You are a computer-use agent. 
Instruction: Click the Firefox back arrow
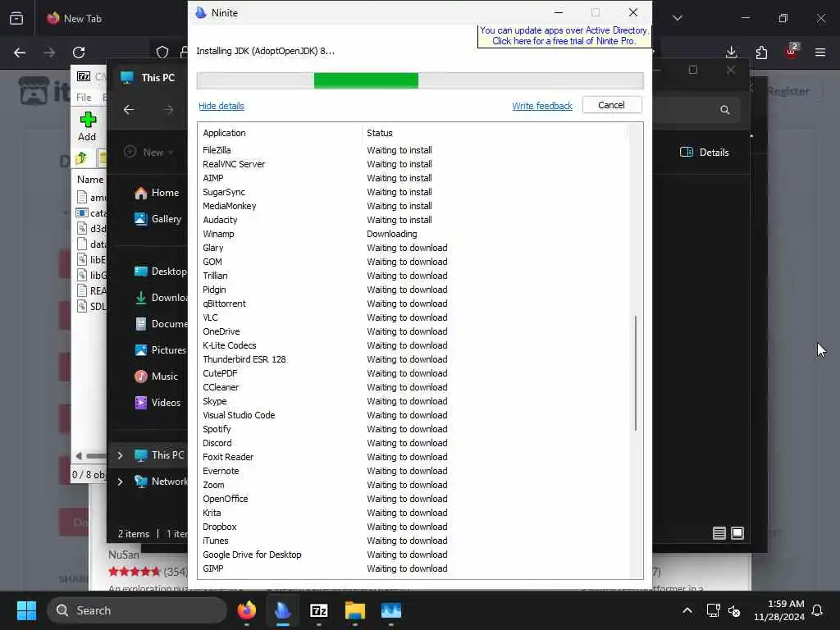click(20, 52)
